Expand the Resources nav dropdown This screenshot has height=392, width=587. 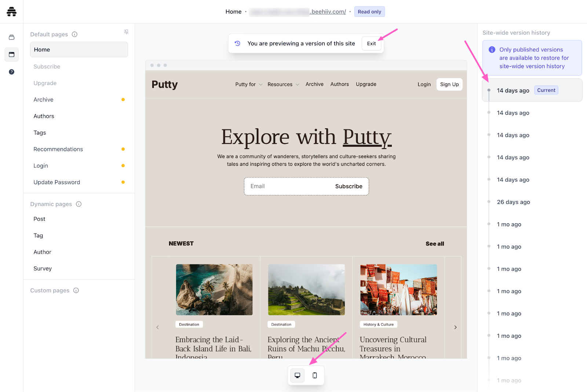coord(283,84)
